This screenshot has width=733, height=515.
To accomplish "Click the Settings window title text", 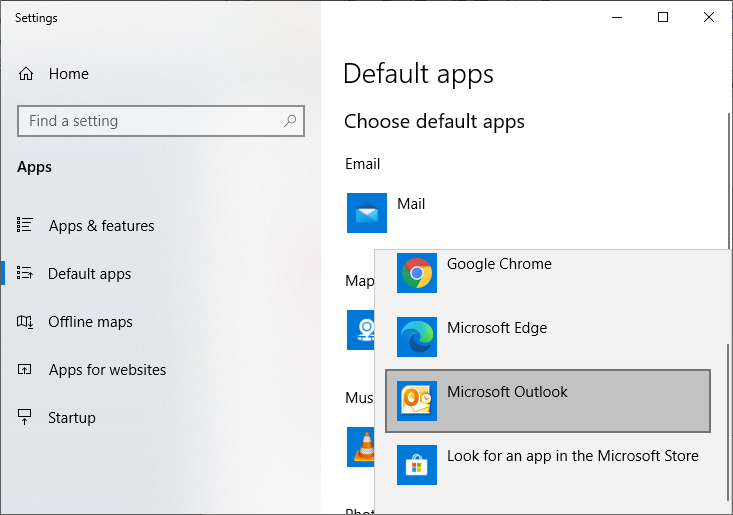I will click(36, 18).
